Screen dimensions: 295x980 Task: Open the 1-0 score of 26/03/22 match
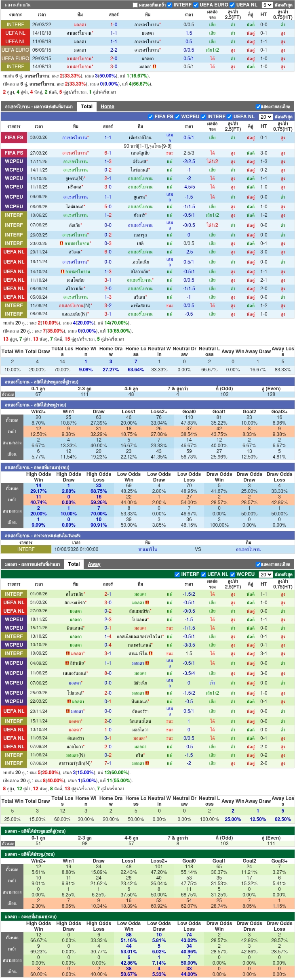114,25
